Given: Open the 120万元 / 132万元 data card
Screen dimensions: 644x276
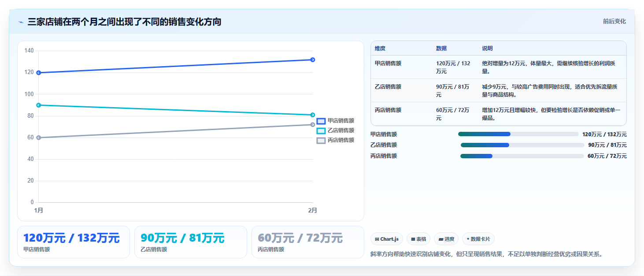Looking at the screenshot, I should tap(74, 242).
